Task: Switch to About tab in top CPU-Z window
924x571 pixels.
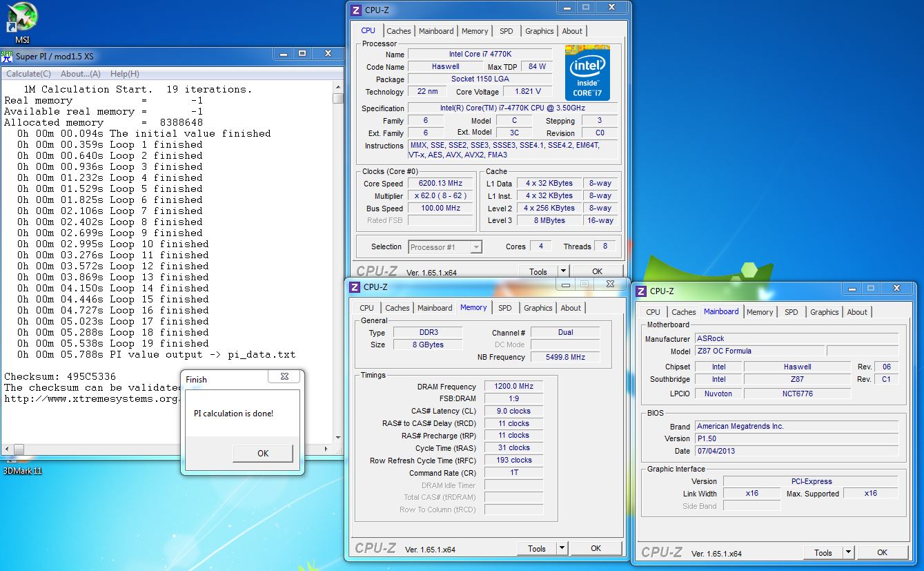Action: coord(572,31)
